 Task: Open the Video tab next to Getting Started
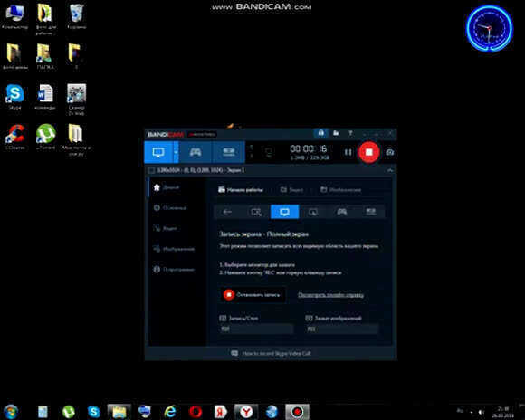[291, 190]
